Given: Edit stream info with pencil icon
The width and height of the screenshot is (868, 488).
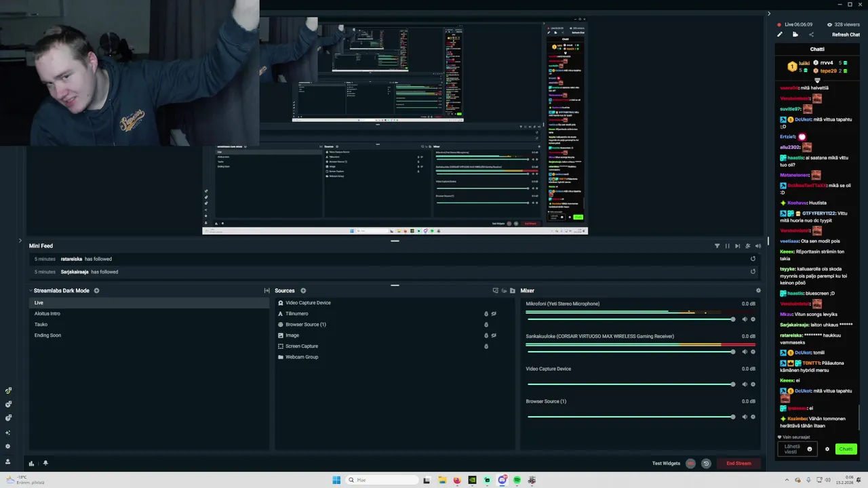Looking at the screenshot, I should click(x=779, y=35).
